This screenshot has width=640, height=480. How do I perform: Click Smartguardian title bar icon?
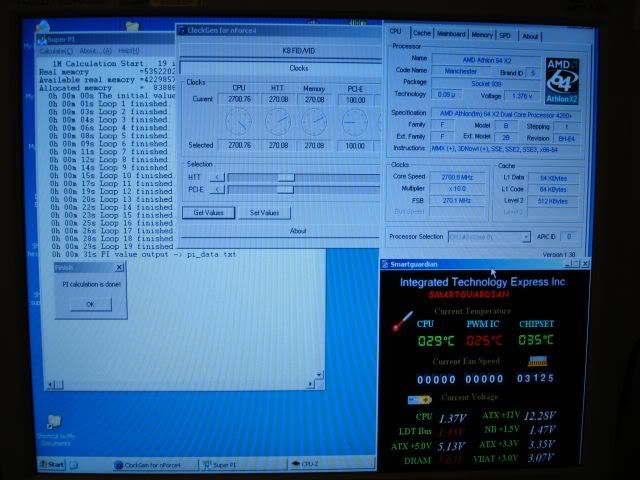tap(385, 264)
